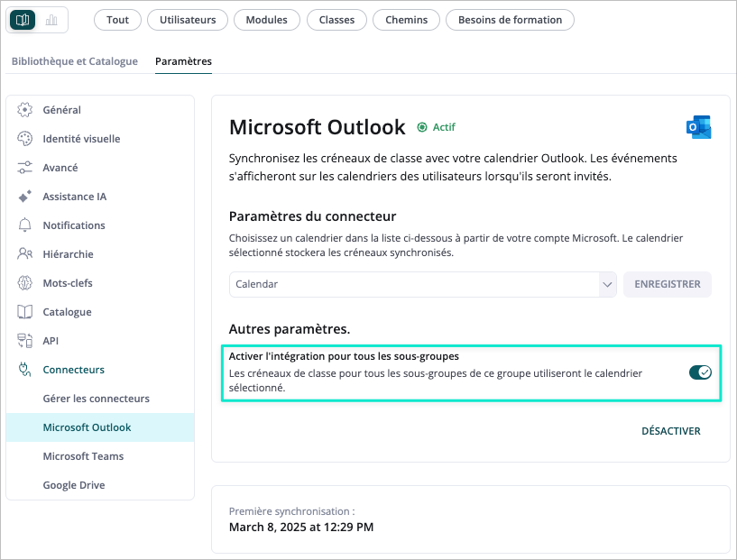Select the Utilisateurs filter pill
Screen dimensions: 737x560
188,20
